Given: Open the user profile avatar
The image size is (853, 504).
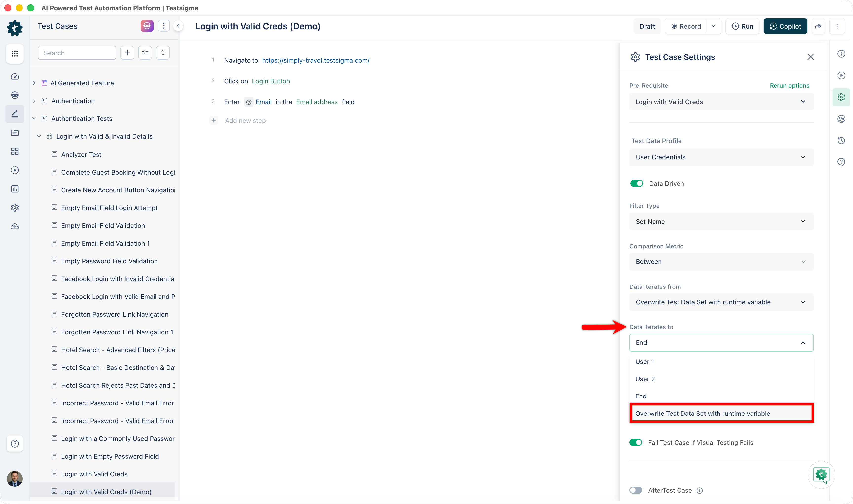Looking at the screenshot, I should click(x=15, y=479).
